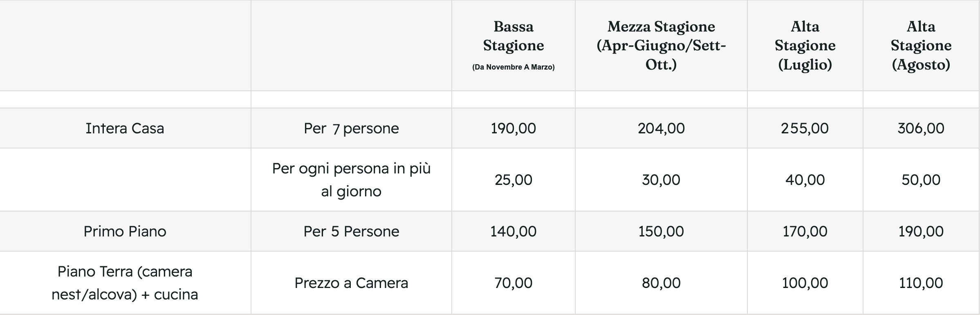Click the 204,00 price cell
The width and height of the screenshot is (980, 315).
coord(661,128)
